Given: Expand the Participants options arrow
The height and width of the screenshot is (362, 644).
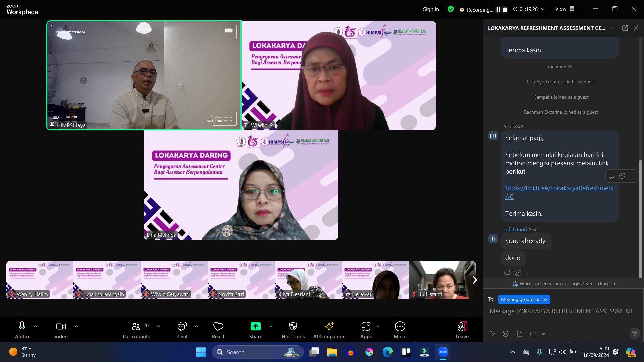Looking at the screenshot, I should (x=158, y=326).
